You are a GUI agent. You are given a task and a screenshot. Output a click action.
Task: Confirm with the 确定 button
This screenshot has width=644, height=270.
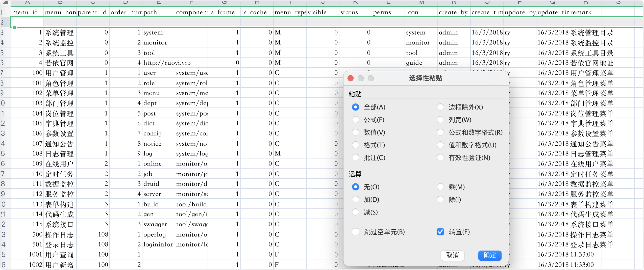click(x=490, y=255)
